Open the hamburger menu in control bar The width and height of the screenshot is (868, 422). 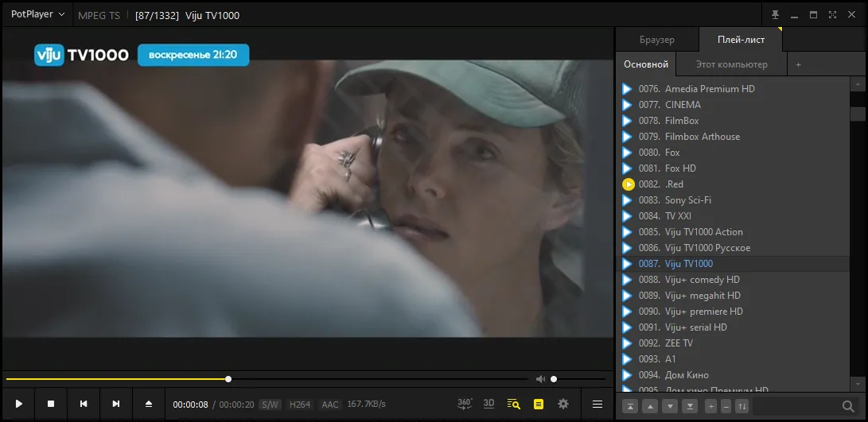(x=597, y=405)
